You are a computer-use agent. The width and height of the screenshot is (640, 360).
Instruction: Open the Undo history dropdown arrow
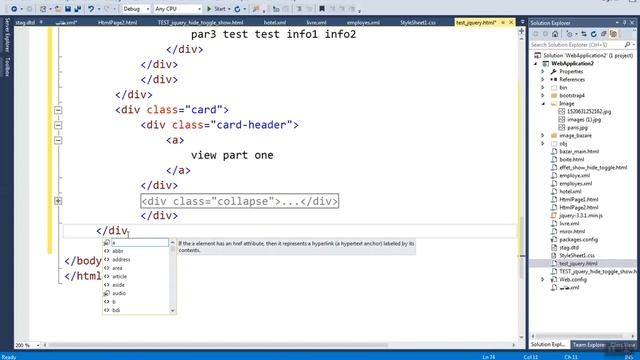[x=99, y=9]
